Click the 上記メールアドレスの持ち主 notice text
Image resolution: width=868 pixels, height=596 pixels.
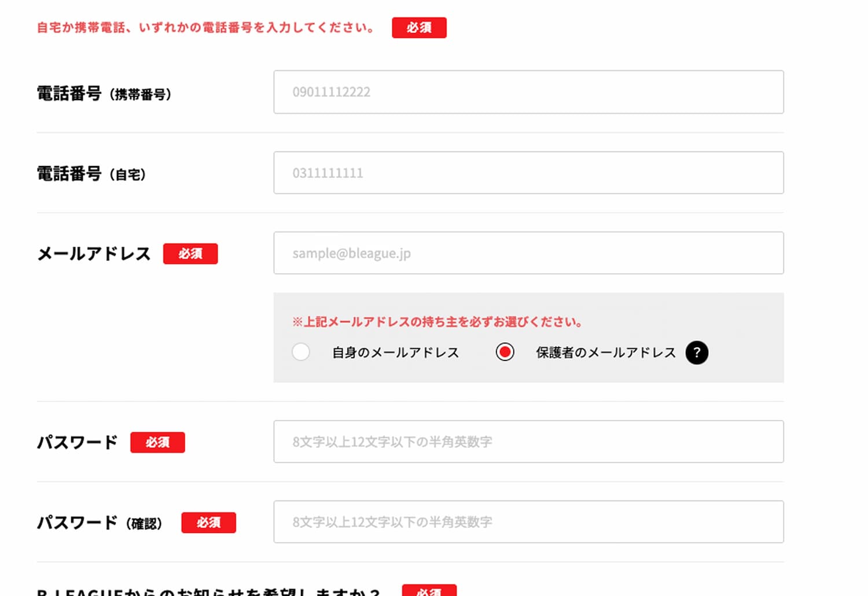437,322
